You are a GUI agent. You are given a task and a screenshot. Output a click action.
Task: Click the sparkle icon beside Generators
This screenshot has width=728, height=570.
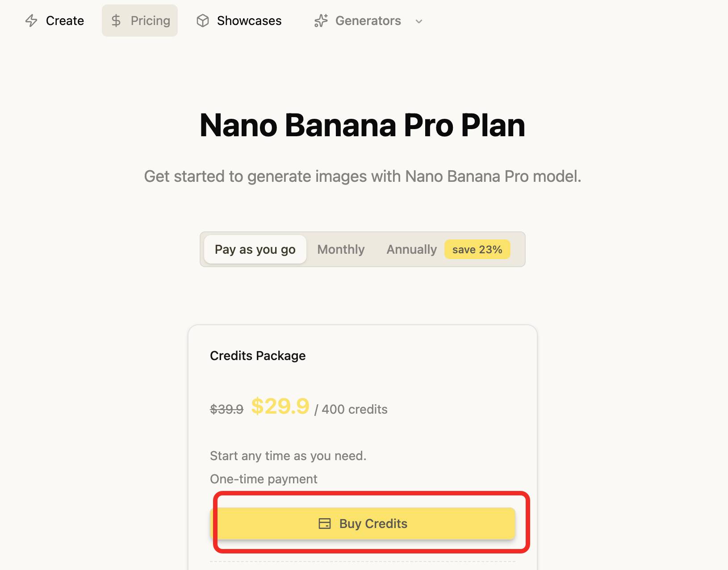point(321,21)
